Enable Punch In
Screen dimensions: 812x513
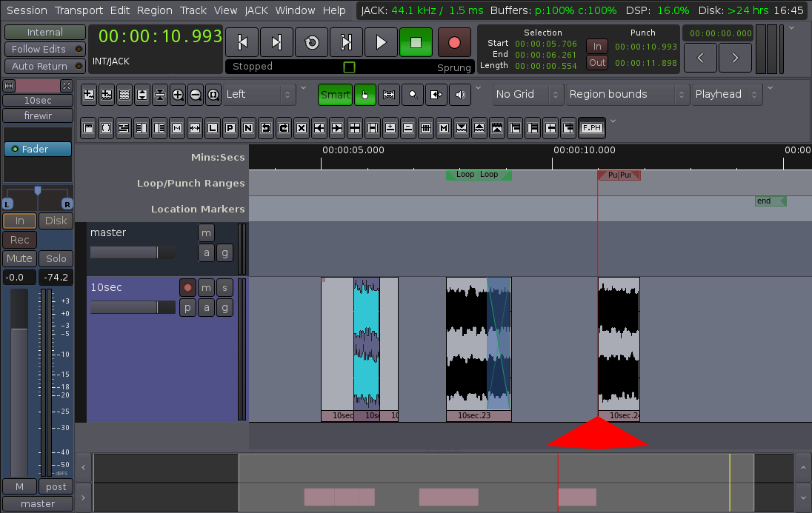pos(597,47)
